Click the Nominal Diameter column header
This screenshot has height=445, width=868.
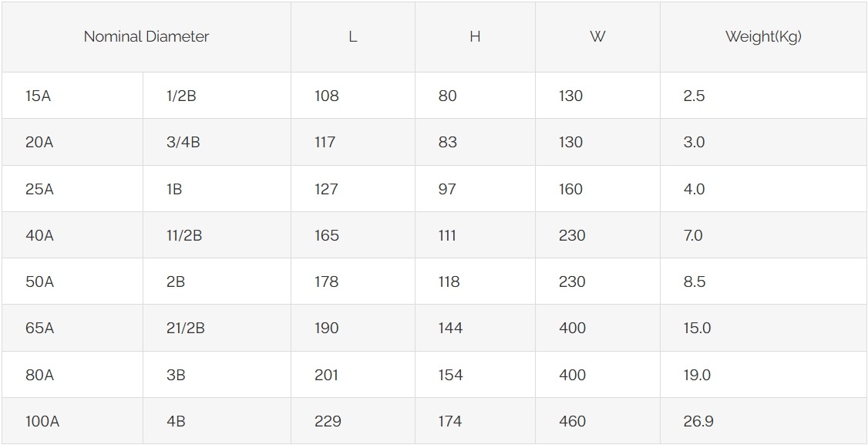pyautogui.click(x=146, y=37)
